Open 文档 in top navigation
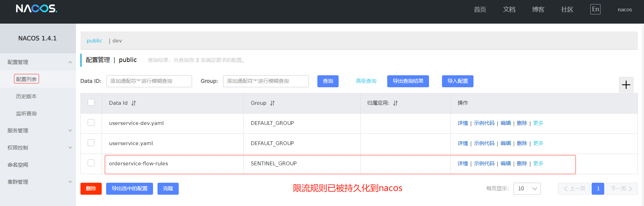This screenshot has height=206, width=644. (509, 9)
